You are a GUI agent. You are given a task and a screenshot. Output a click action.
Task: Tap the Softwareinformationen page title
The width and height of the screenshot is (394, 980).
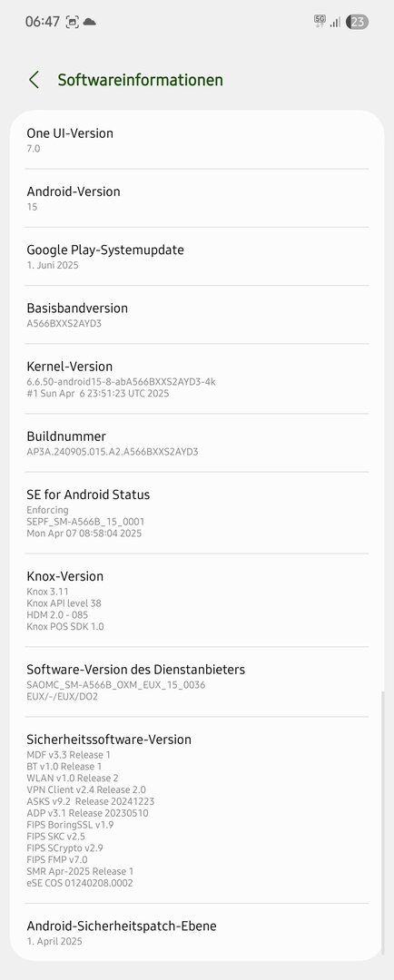140,80
